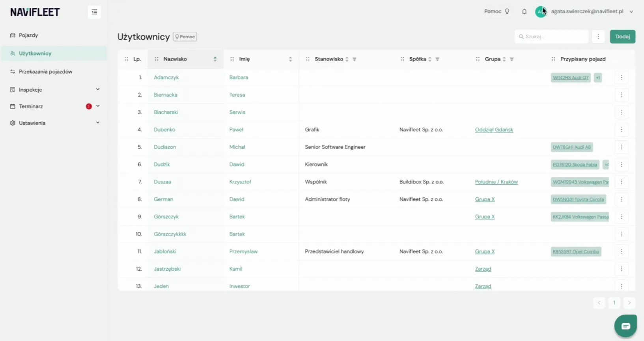Open the account dropdown arrow
The width and height of the screenshot is (644, 341).
coord(631,12)
